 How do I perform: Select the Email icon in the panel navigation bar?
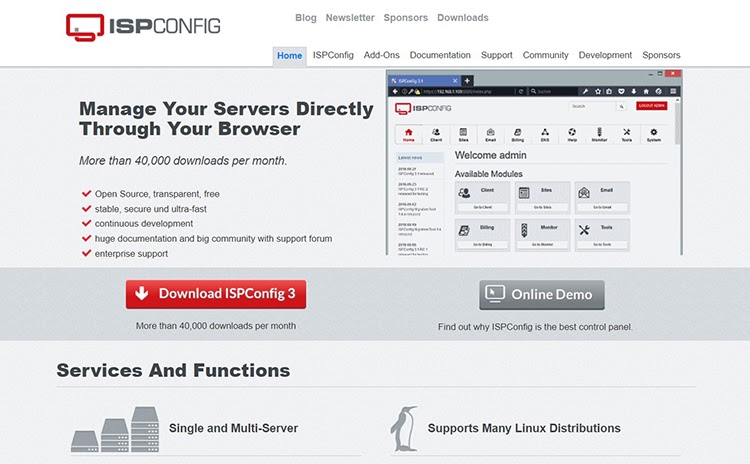click(x=490, y=134)
